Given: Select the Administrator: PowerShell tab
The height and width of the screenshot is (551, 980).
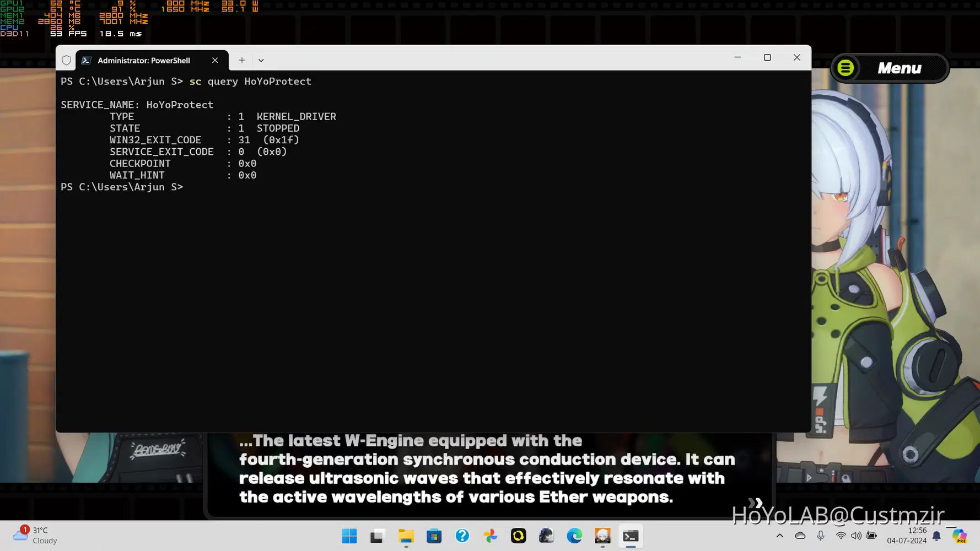Looking at the screenshot, I should pyautogui.click(x=144, y=61).
